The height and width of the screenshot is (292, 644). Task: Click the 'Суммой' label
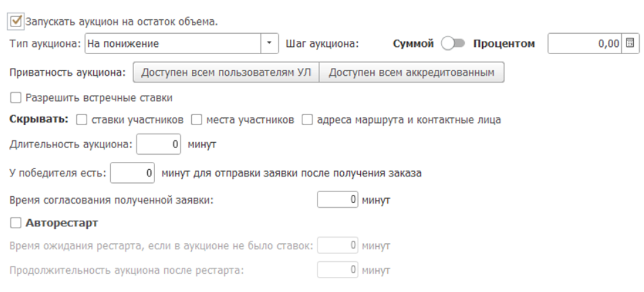(x=413, y=44)
